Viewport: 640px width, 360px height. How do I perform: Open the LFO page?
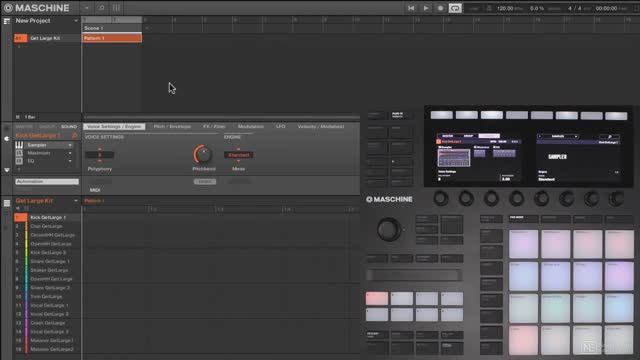pyautogui.click(x=280, y=127)
